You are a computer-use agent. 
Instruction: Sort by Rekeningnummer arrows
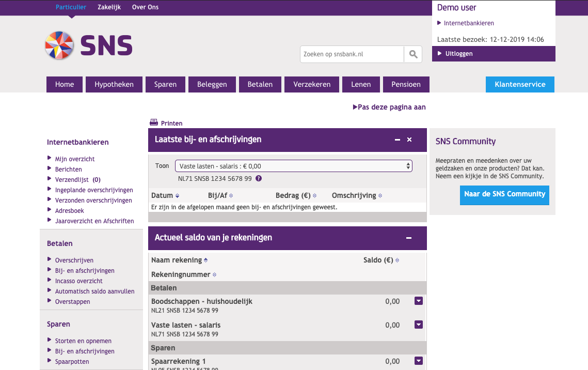(215, 275)
